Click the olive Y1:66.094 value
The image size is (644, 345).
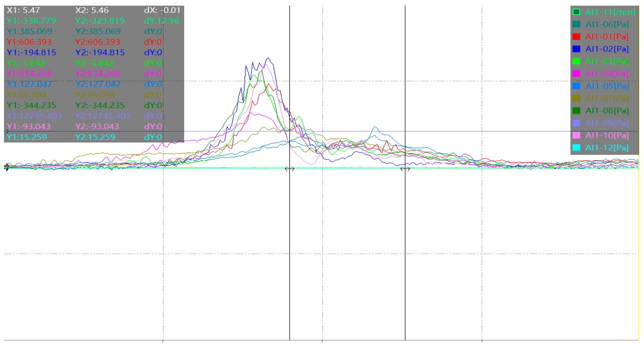click(27, 95)
